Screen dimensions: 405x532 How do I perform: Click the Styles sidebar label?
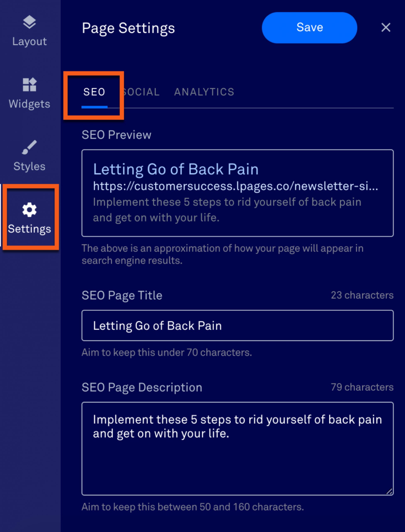tap(29, 166)
